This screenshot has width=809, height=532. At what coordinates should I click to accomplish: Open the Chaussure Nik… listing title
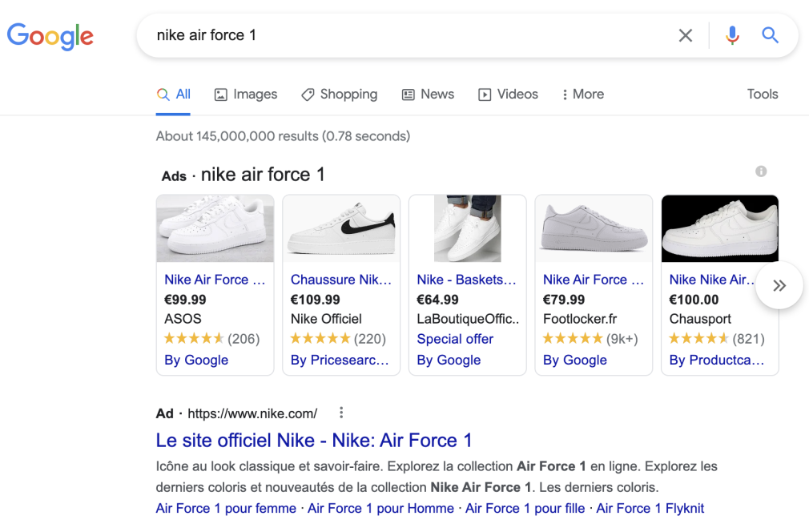[x=341, y=280]
